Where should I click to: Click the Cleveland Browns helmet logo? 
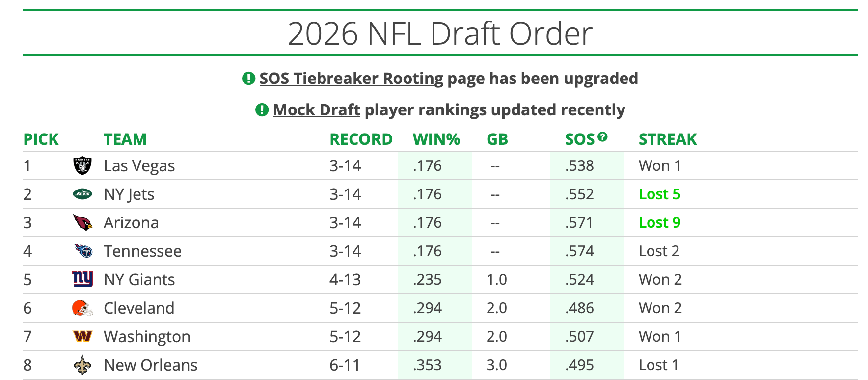(x=82, y=308)
